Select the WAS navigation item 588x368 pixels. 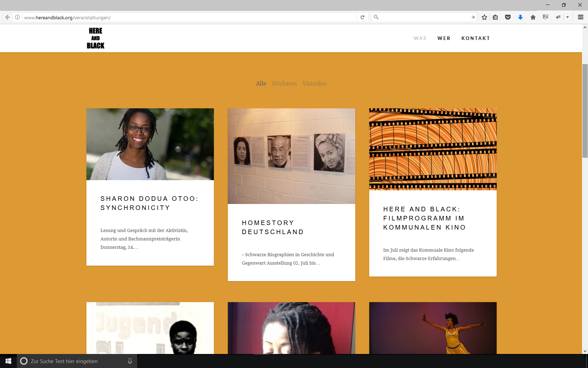(420, 38)
